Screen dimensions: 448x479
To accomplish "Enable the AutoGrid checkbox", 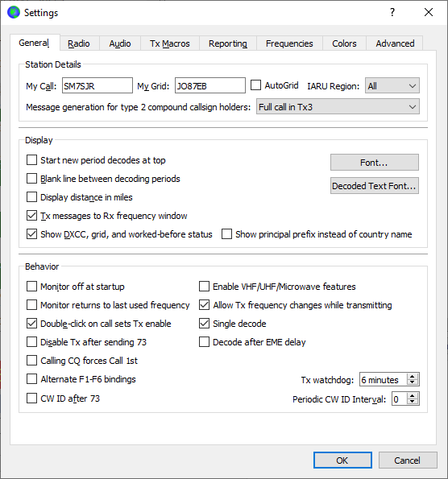I will [255, 85].
